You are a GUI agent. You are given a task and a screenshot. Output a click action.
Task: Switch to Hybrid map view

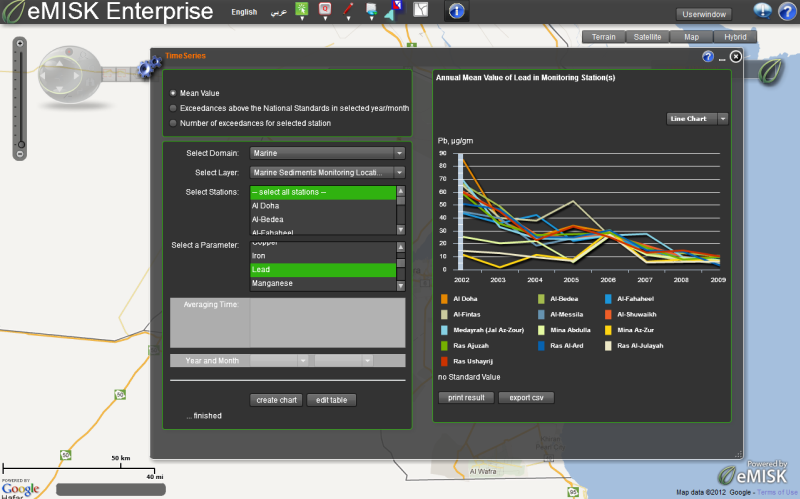click(x=735, y=37)
